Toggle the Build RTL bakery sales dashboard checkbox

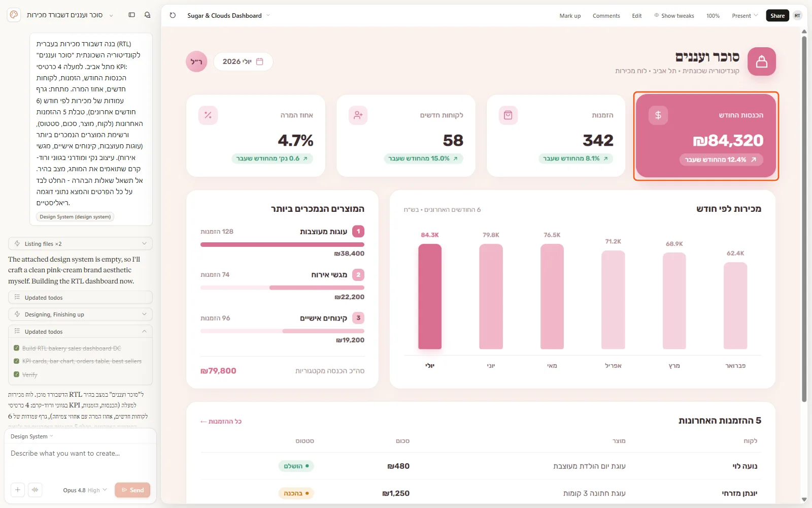pos(17,348)
